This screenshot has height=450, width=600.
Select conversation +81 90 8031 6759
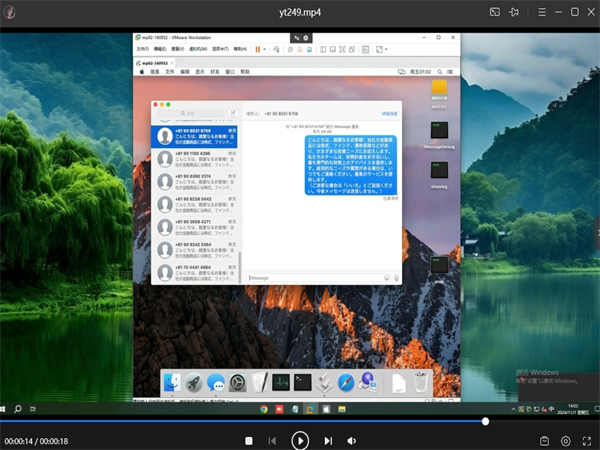click(x=193, y=135)
